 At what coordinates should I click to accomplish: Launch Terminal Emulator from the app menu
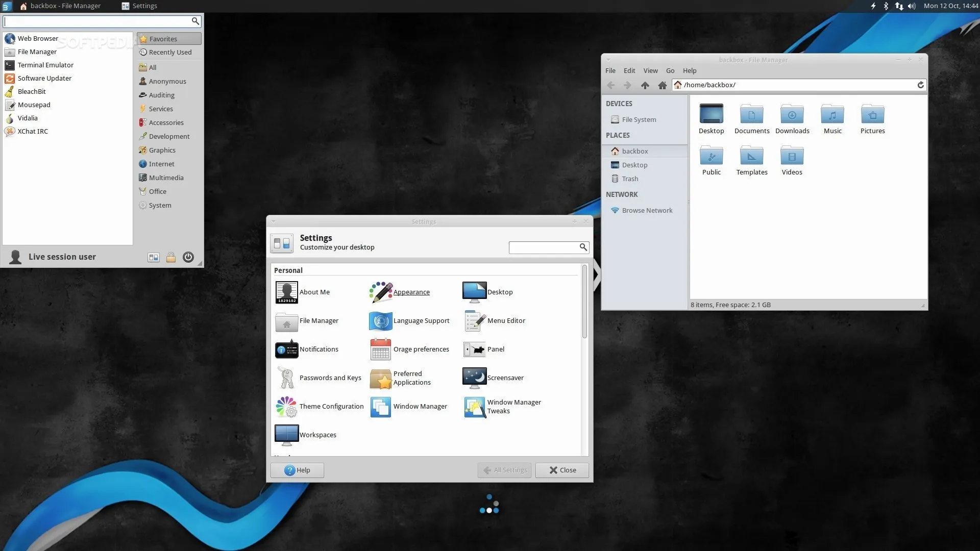pyautogui.click(x=45, y=65)
